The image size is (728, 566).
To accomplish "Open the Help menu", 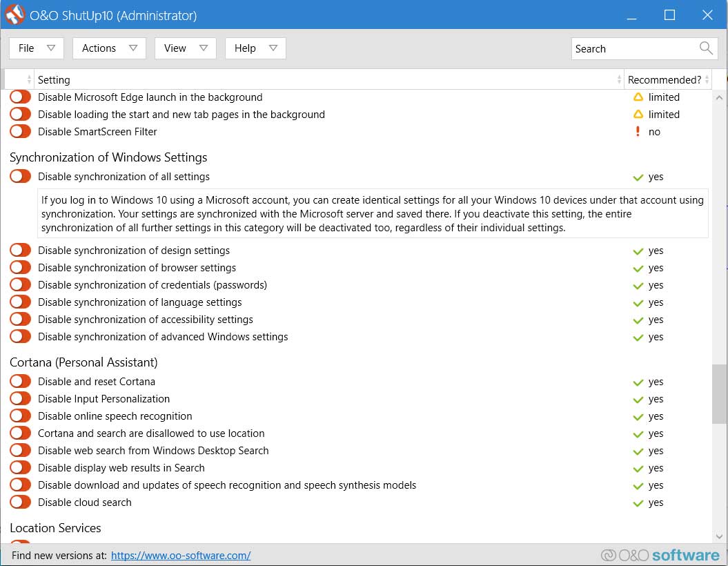I will 255,48.
